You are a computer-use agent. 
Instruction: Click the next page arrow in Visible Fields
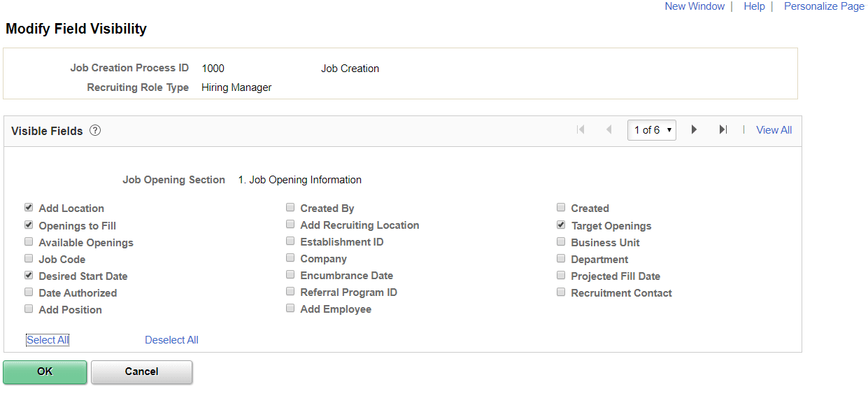(x=694, y=129)
